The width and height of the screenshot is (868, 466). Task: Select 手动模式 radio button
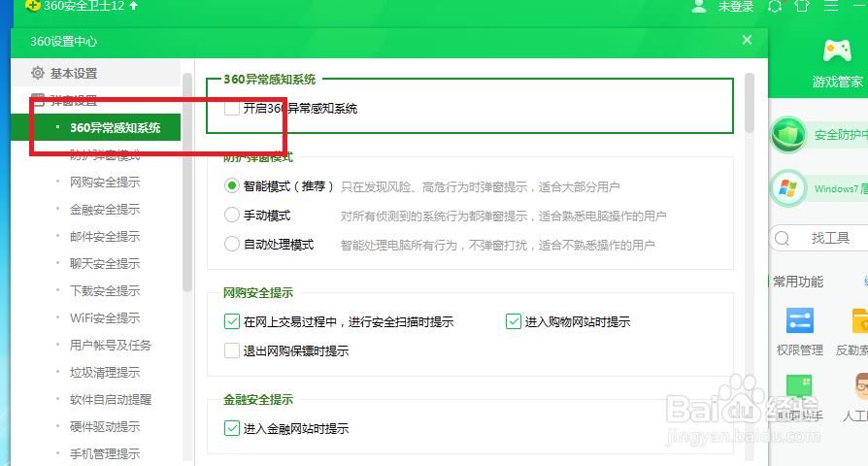pyautogui.click(x=232, y=215)
